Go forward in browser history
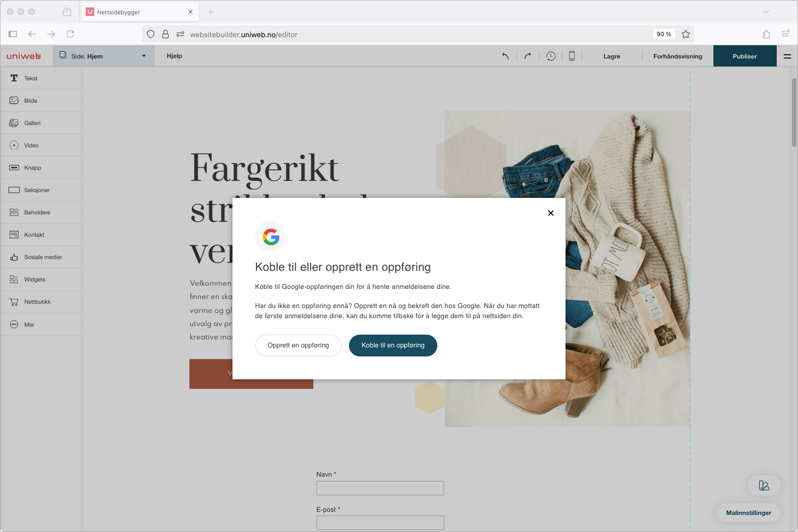The width and height of the screenshot is (798, 532). 51,34
